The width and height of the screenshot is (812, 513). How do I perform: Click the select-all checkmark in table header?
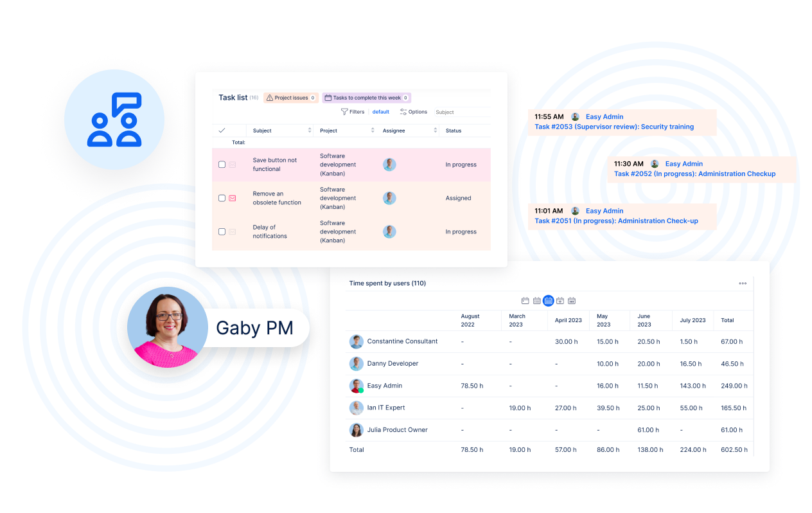click(222, 130)
